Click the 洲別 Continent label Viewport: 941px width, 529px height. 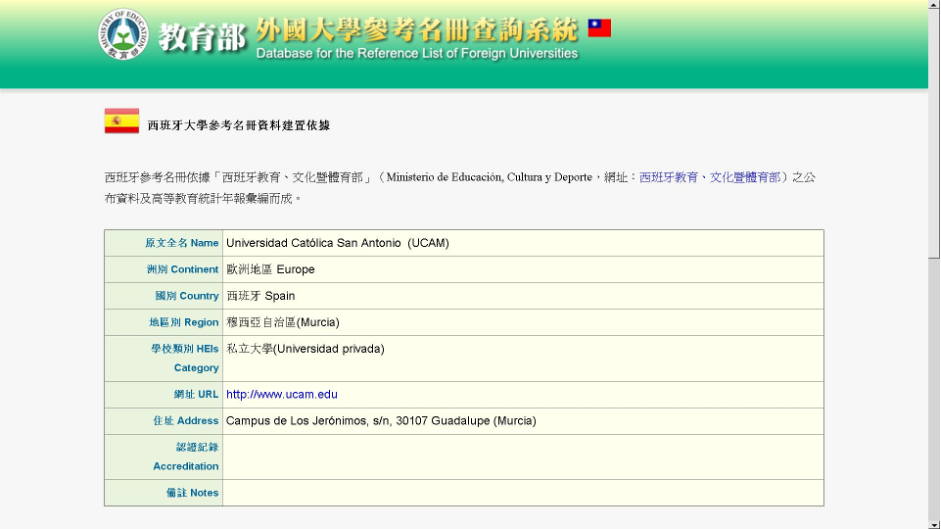(182, 270)
